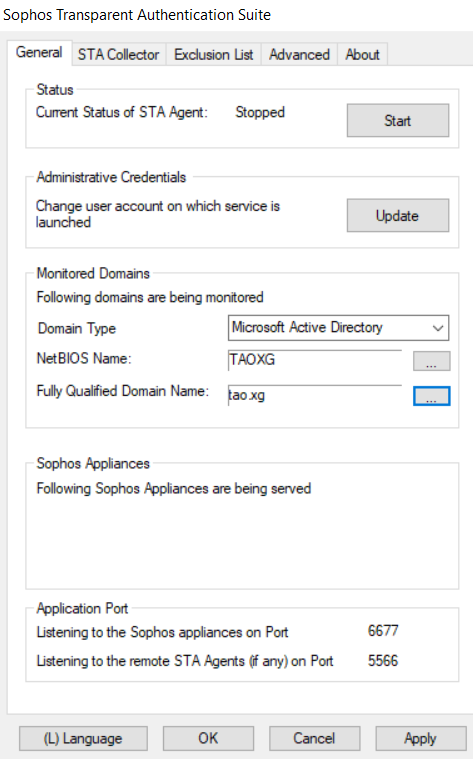
Task: Go to the Advanced tab
Action: click(x=299, y=55)
